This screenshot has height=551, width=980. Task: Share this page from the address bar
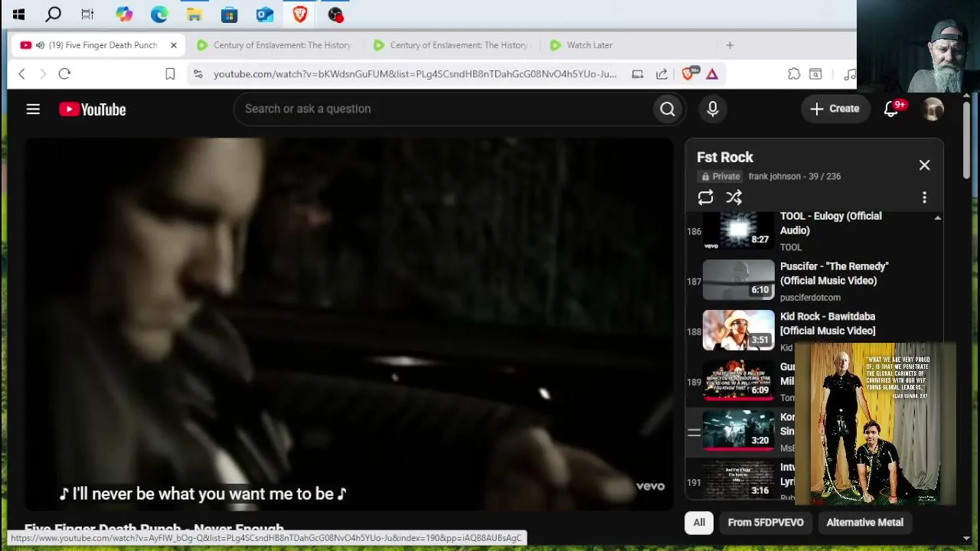click(x=661, y=73)
